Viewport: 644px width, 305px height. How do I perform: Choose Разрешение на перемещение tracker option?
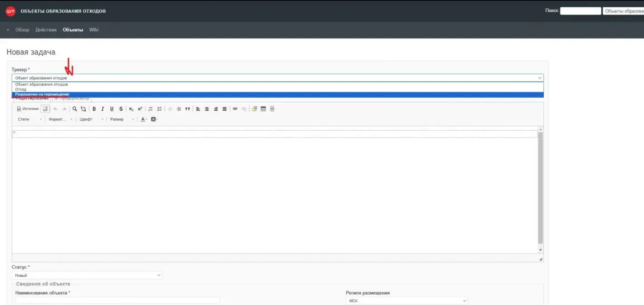278,94
